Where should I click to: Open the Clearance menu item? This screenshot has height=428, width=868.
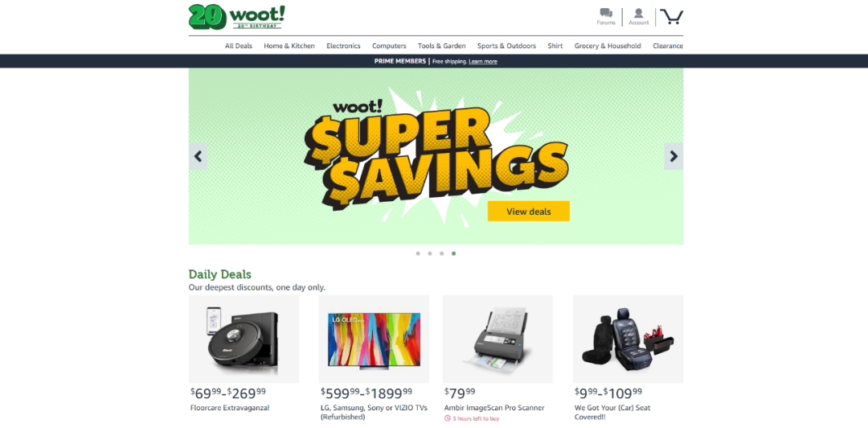(x=668, y=46)
